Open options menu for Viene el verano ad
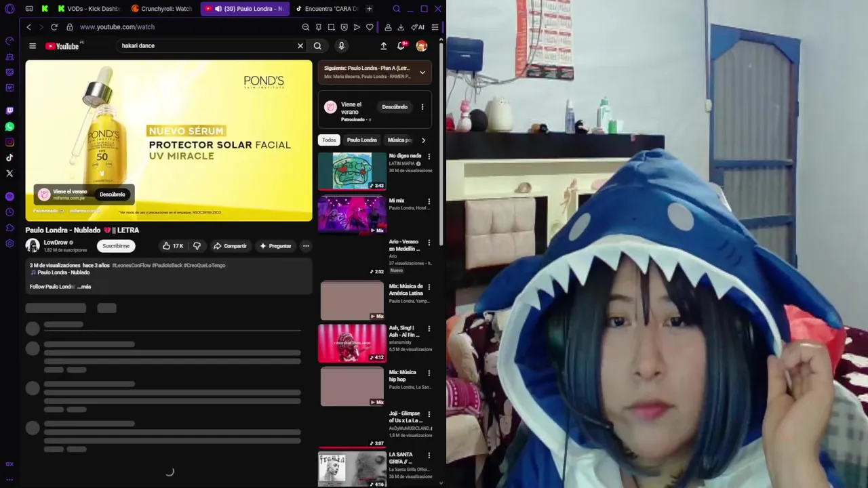868x488 pixels. [422, 107]
